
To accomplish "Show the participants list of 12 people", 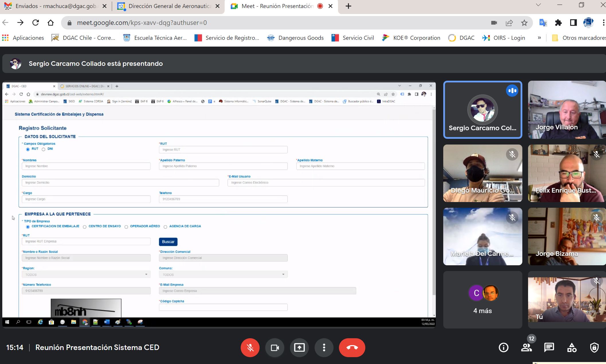I will pyautogui.click(x=526, y=348).
